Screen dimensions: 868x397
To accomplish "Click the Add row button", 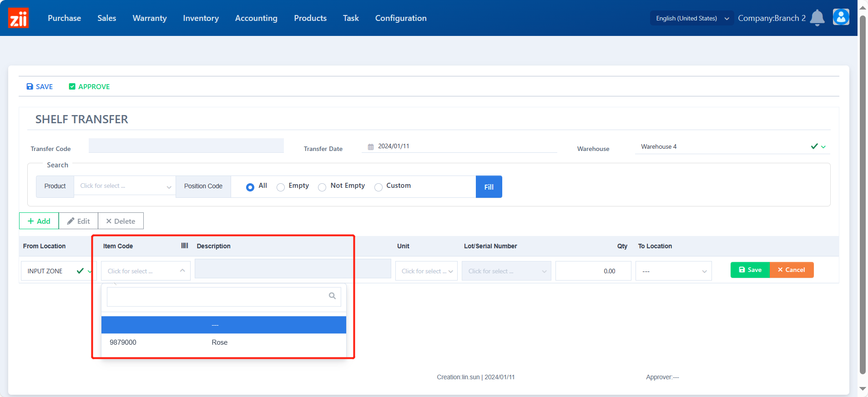I will coord(39,221).
